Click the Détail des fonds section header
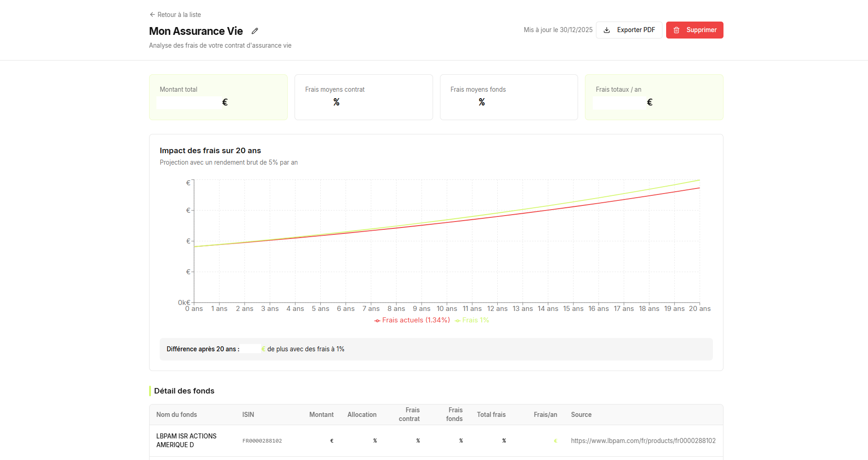This screenshot has height=460, width=868. [184, 391]
